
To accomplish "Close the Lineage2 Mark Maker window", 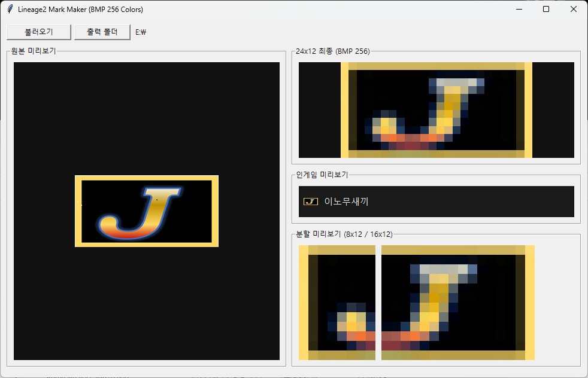I will [574, 9].
